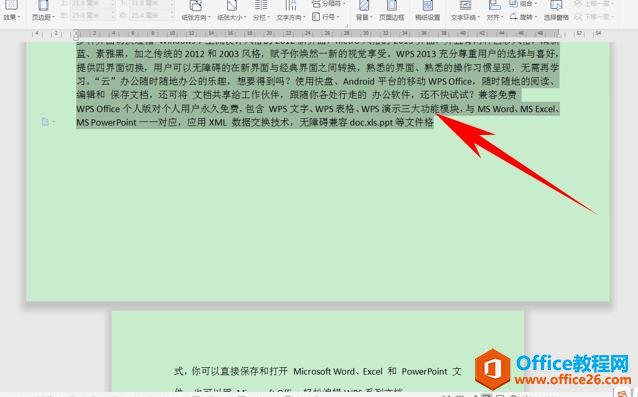Viewport: 638px width, 397px height.
Task: Click the 上移一层 bring forward button
Action: point(593,4)
